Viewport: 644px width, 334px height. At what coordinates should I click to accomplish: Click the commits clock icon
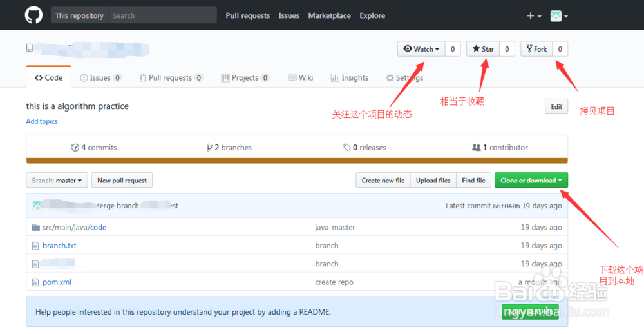tap(75, 148)
